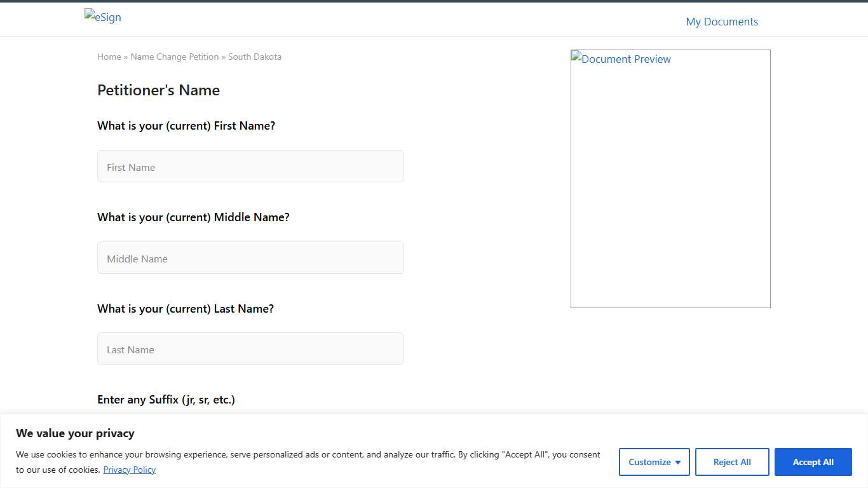
Task: Click into the Middle Name field
Action: (x=250, y=258)
